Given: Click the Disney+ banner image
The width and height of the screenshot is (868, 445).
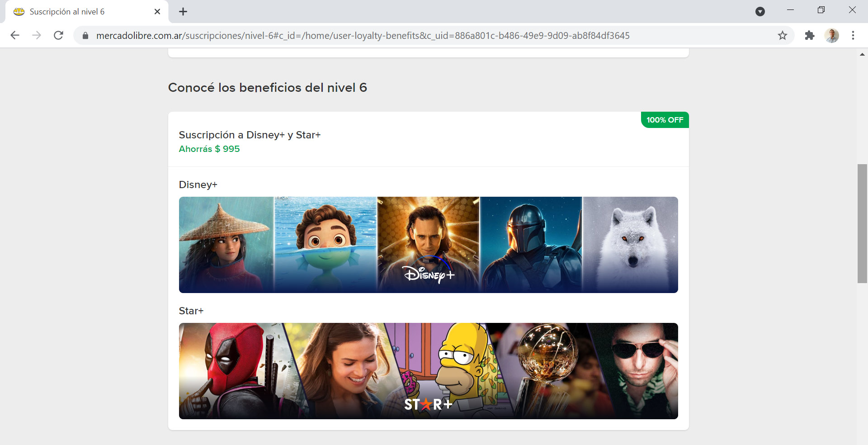Looking at the screenshot, I should [429, 245].
